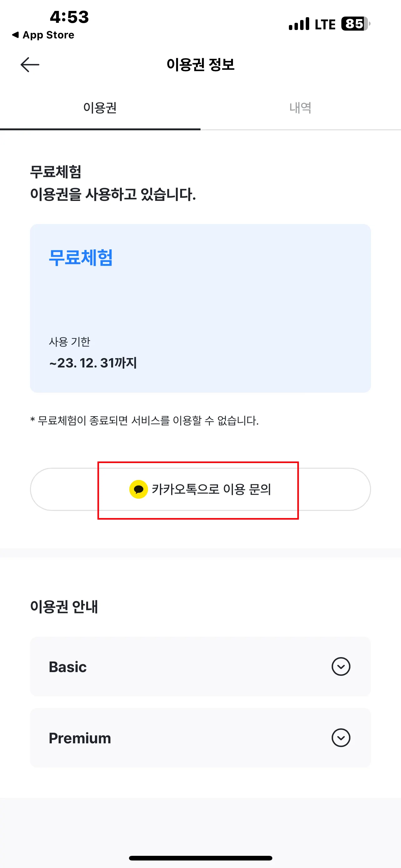Tap the cellular signal bars icon
Image resolution: width=401 pixels, height=868 pixels.
click(x=299, y=24)
